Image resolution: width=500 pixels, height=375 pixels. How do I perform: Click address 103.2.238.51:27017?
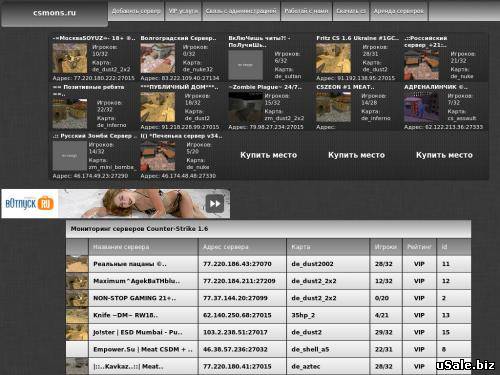click(235, 332)
